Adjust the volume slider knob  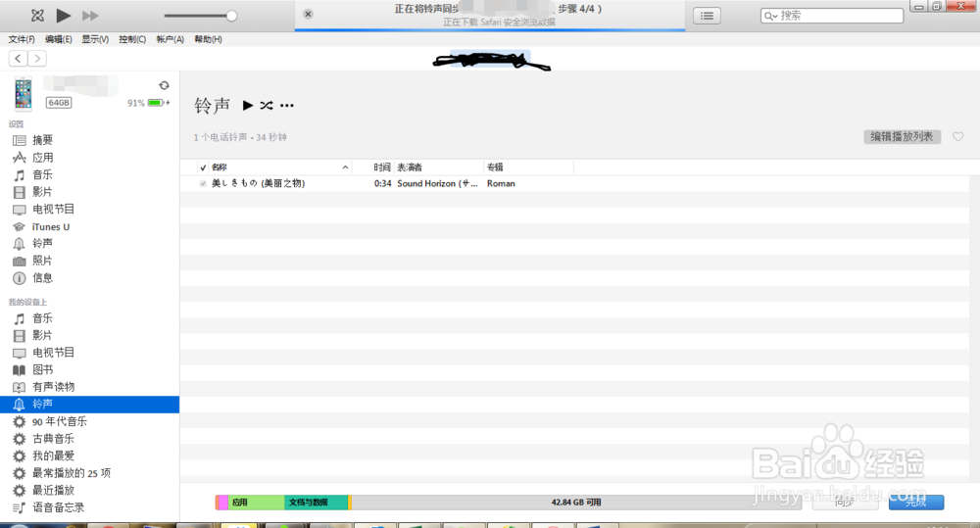point(231,16)
